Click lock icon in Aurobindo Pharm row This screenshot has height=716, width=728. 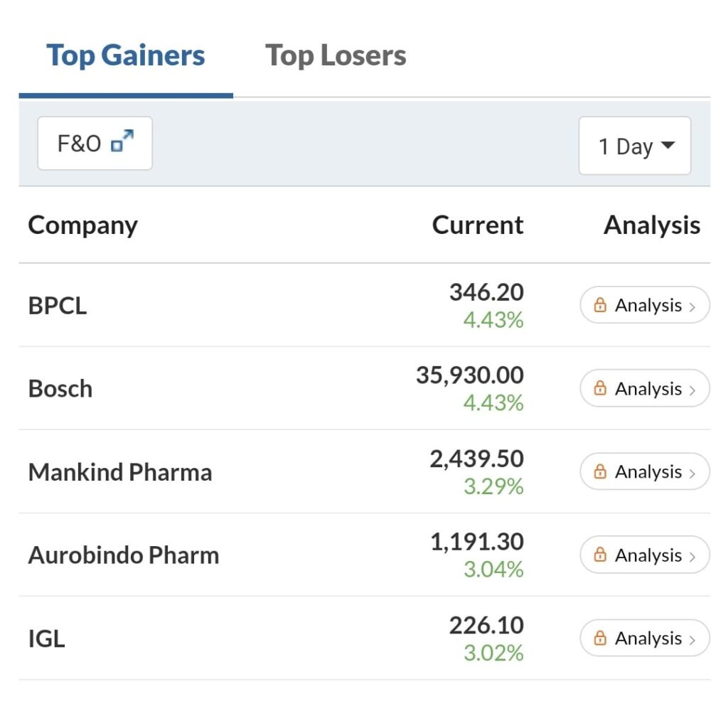tap(600, 555)
